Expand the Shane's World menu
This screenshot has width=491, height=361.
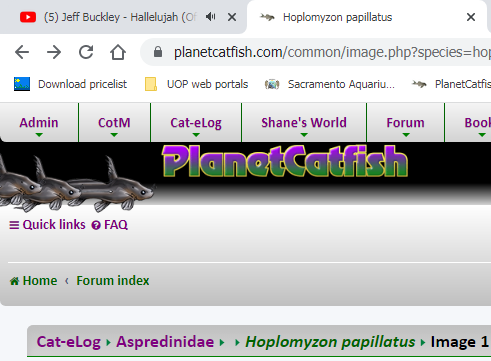304,123
